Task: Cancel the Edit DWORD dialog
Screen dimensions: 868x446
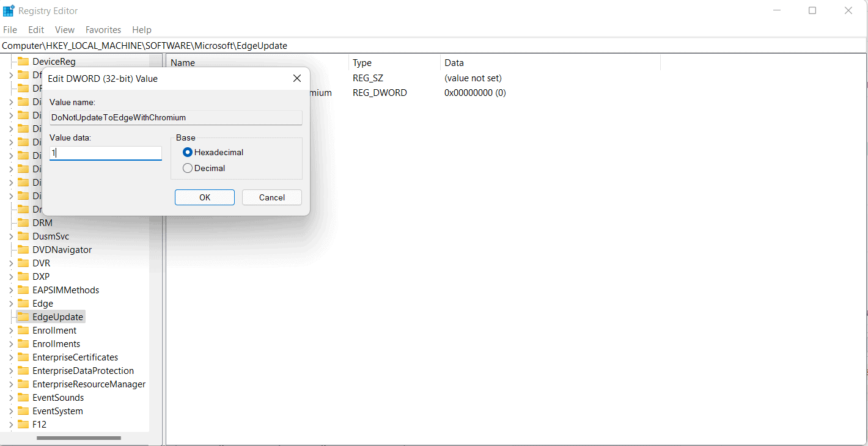Action: click(x=272, y=197)
